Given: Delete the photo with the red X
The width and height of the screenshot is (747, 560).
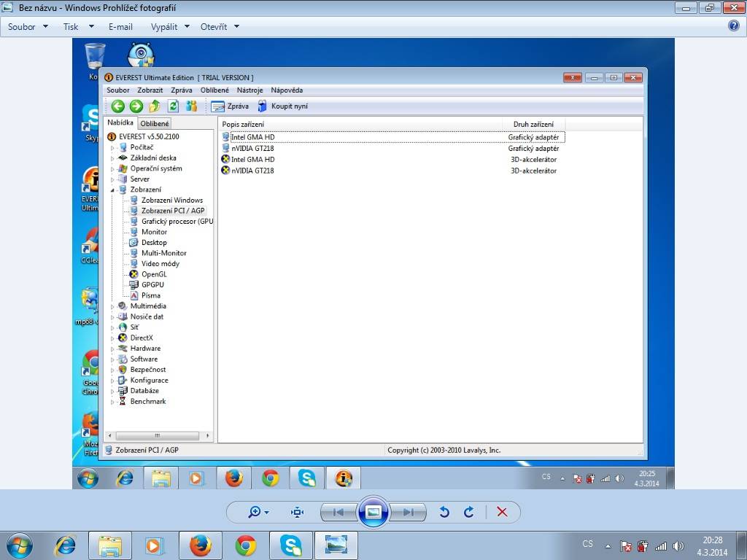Looking at the screenshot, I should [x=502, y=512].
